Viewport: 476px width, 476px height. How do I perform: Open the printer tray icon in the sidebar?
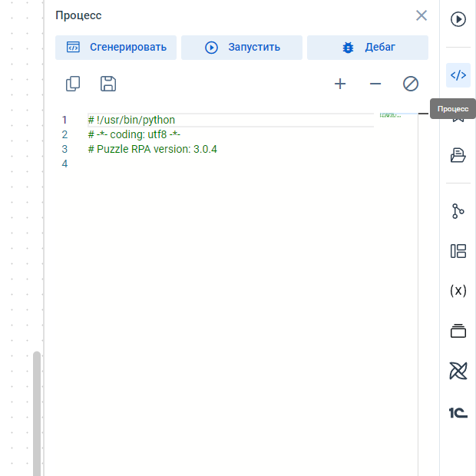click(458, 155)
